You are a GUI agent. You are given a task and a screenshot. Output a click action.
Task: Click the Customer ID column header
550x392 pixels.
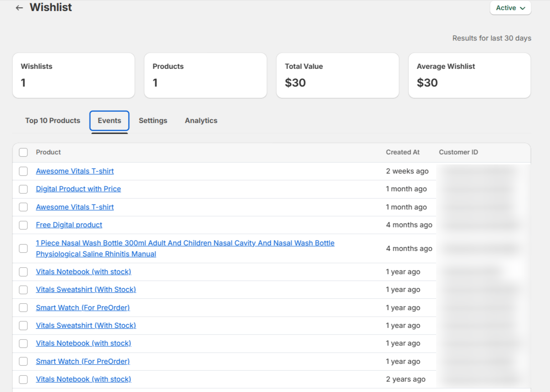(458, 152)
